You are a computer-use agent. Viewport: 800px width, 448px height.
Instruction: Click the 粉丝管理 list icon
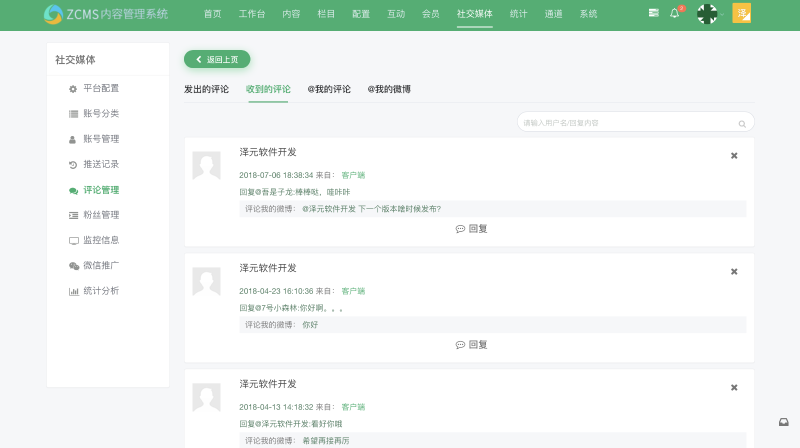pos(73,215)
